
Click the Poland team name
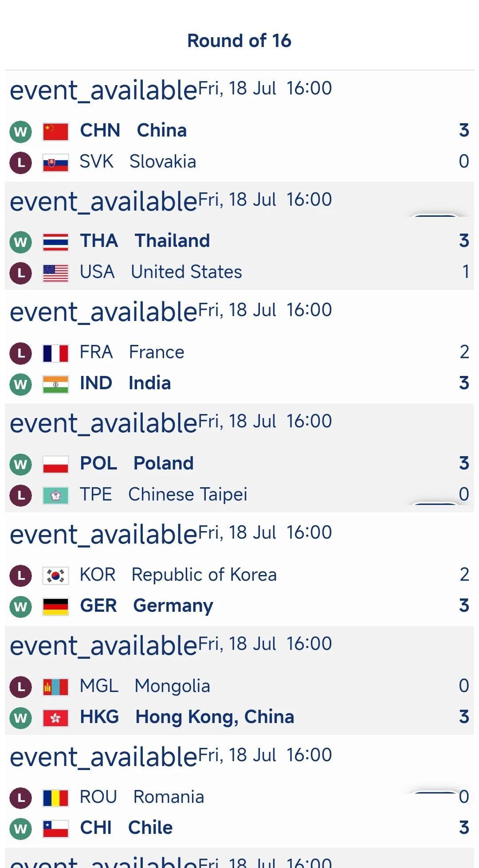163,463
